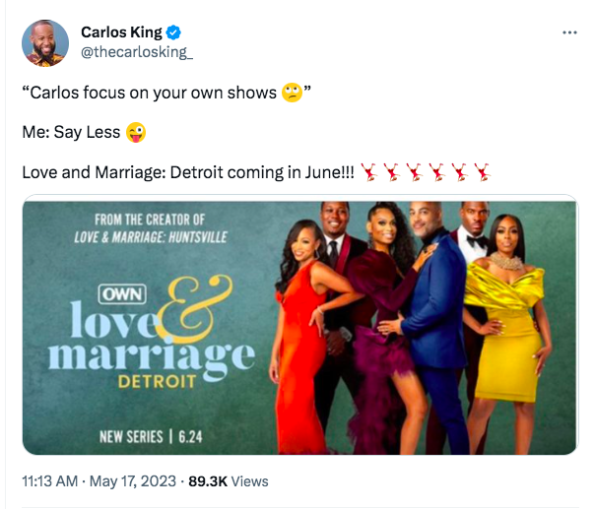Click the May 17, 2023 date

click(133, 481)
